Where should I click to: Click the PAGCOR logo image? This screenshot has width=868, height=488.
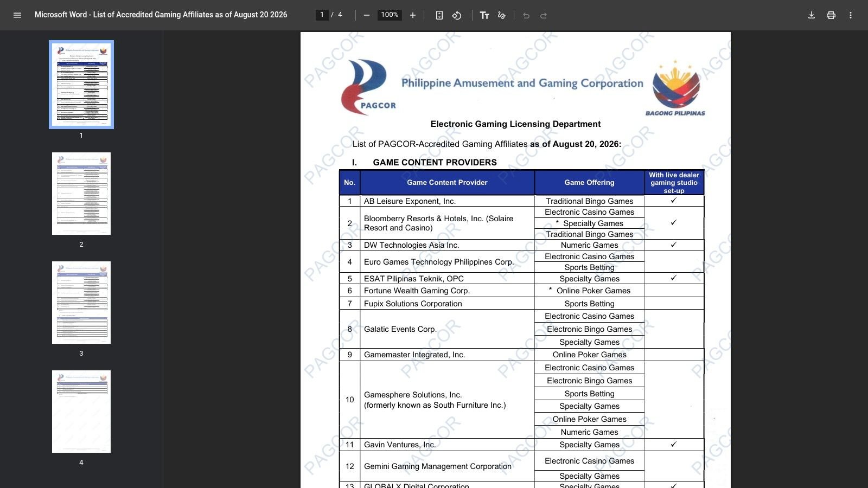click(x=368, y=87)
